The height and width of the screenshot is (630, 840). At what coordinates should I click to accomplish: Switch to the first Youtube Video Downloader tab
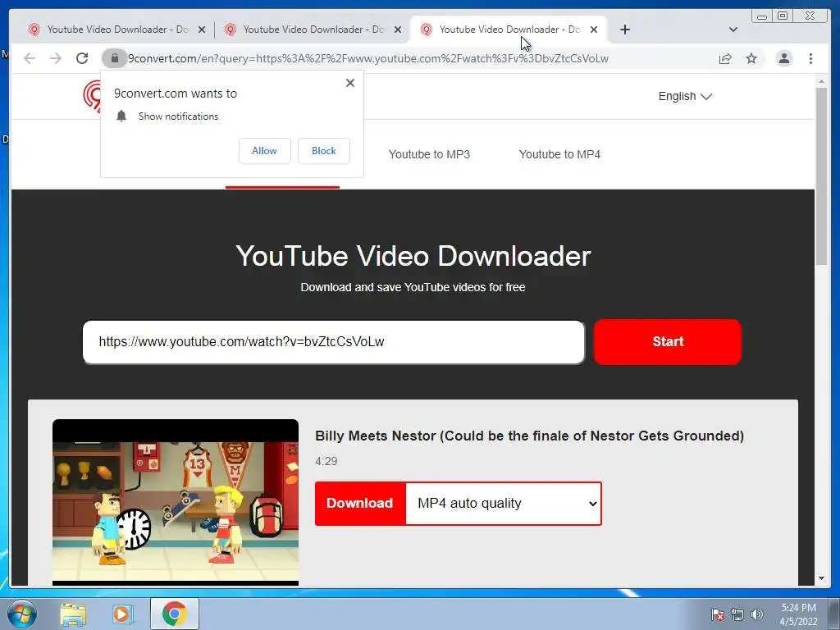click(x=116, y=30)
